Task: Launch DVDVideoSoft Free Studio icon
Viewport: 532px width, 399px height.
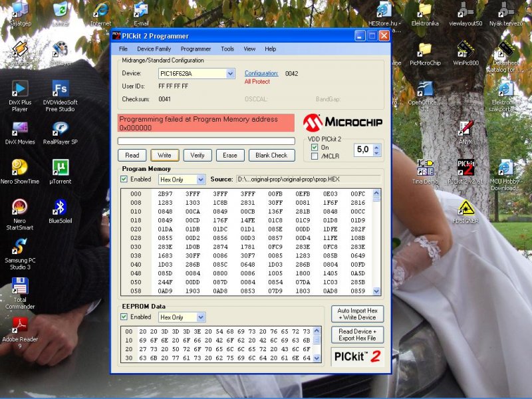Action: pos(61,96)
